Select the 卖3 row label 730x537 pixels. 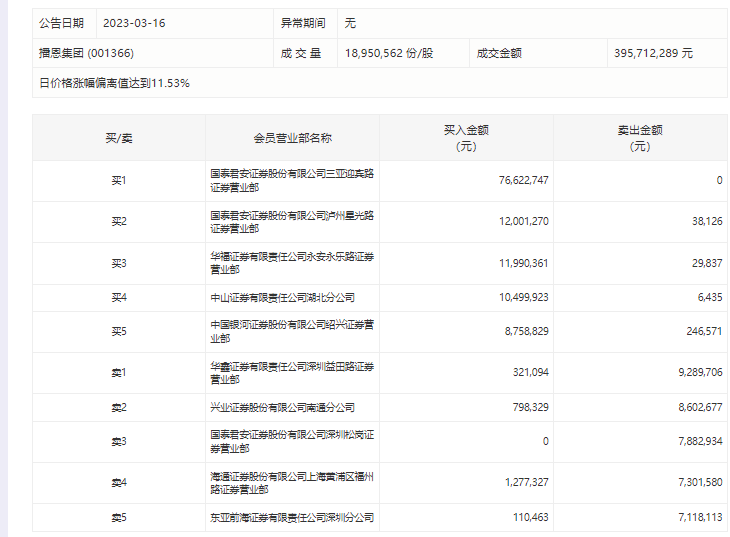click(x=119, y=442)
